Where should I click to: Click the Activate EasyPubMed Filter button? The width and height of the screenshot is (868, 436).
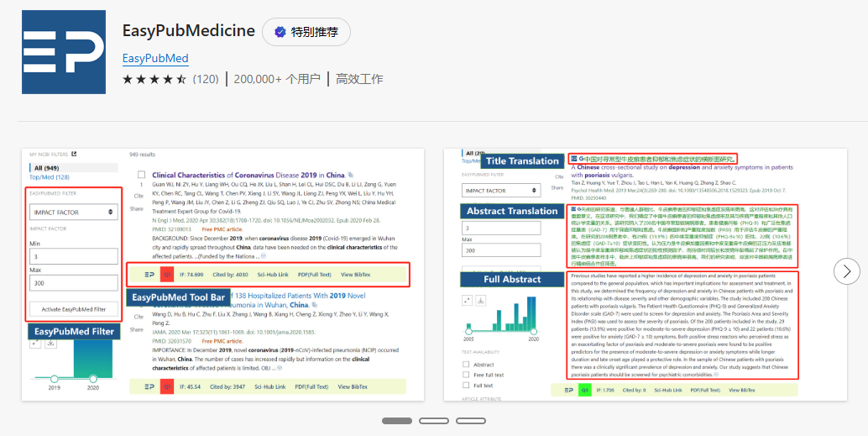[x=74, y=309]
